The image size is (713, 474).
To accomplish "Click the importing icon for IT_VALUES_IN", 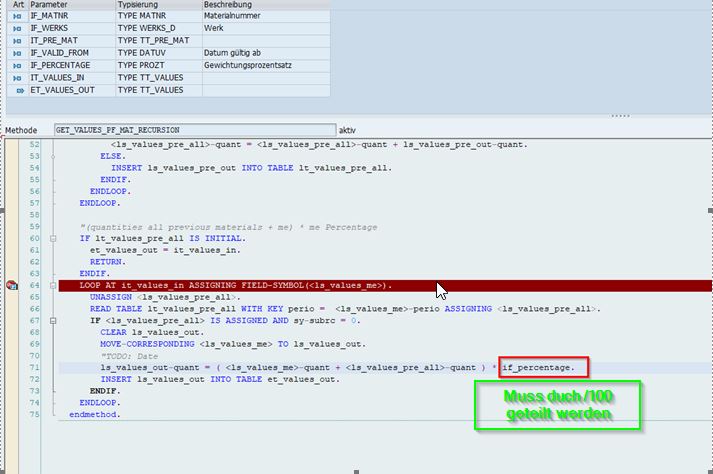I will click(x=18, y=77).
